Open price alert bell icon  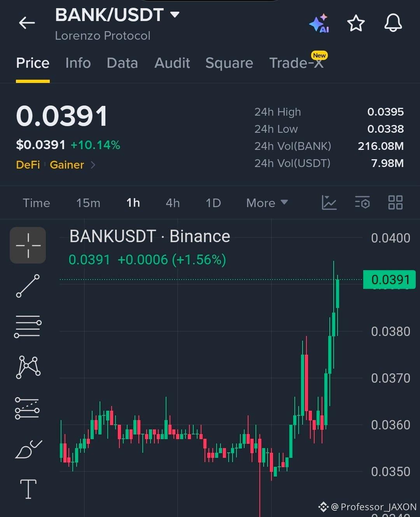(393, 23)
